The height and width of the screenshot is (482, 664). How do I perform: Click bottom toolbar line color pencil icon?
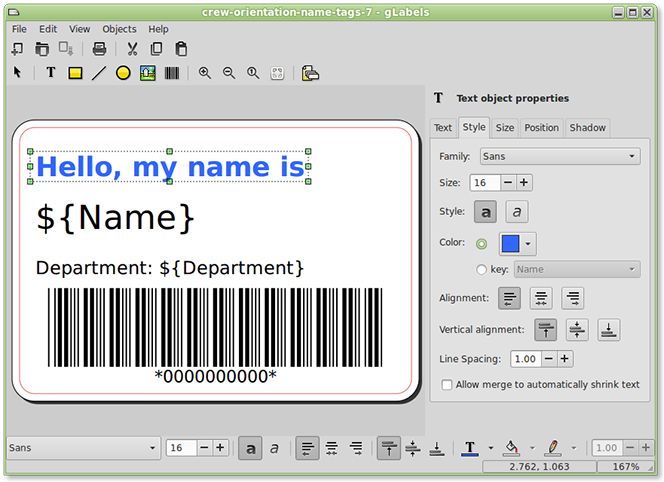(553, 448)
